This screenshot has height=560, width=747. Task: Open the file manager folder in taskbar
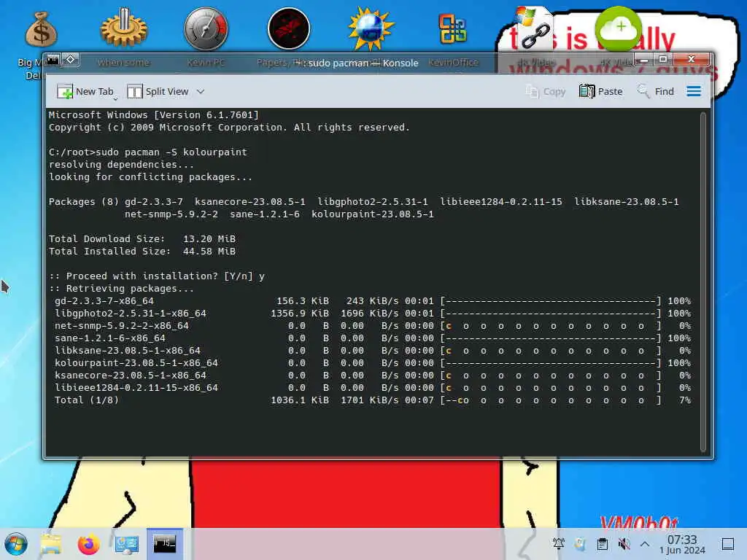click(50, 544)
